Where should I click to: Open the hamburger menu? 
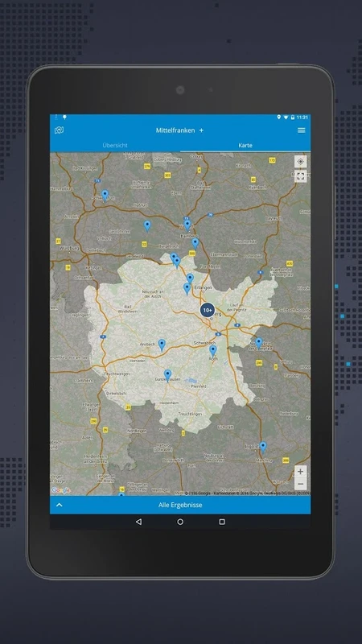tap(301, 130)
